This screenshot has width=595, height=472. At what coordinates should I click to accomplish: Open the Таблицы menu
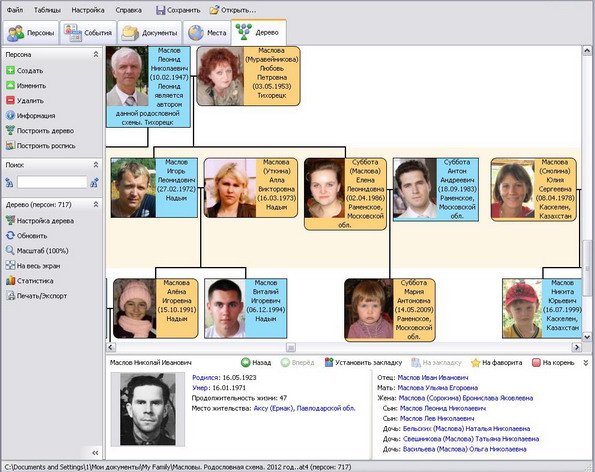point(47,10)
